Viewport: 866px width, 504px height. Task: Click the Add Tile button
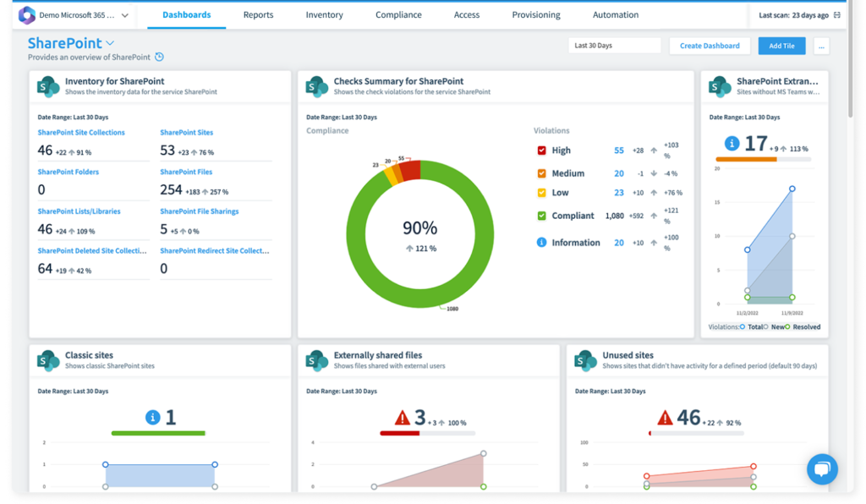pos(781,46)
